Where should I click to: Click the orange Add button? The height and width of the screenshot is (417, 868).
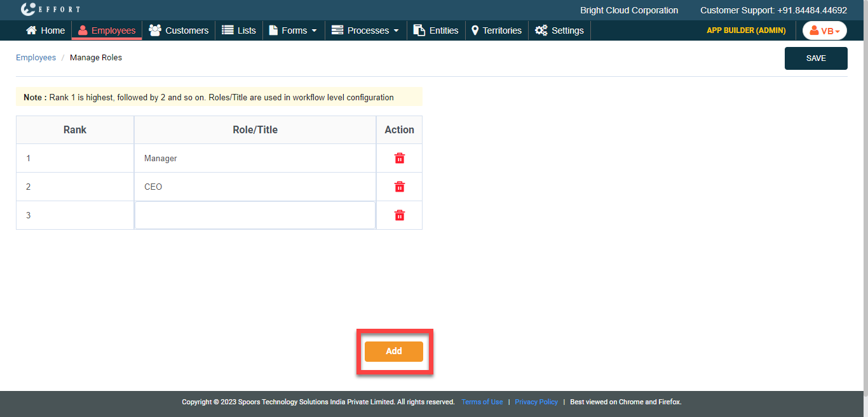click(x=393, y=351)
